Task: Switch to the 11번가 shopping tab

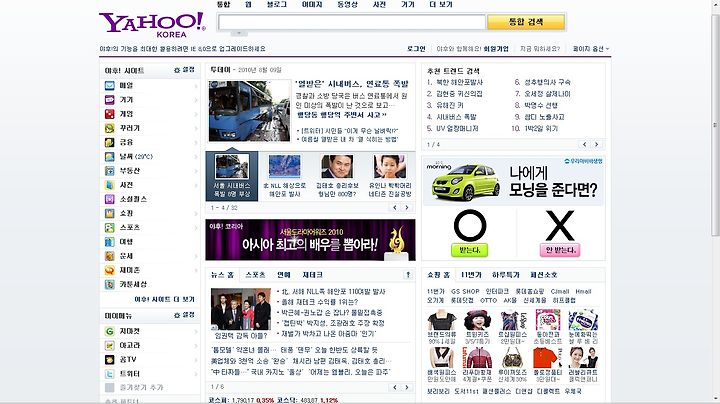Action: 471,275
